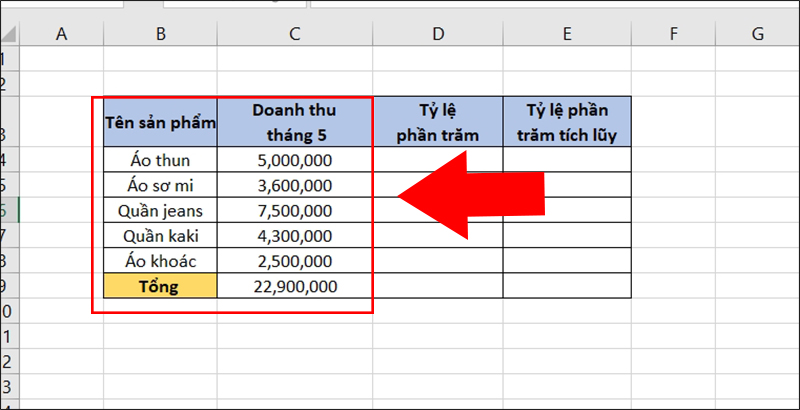Select the 'Áo thun' cell
The width and height of the screenshot is (800, 410).
pos(160,160)
